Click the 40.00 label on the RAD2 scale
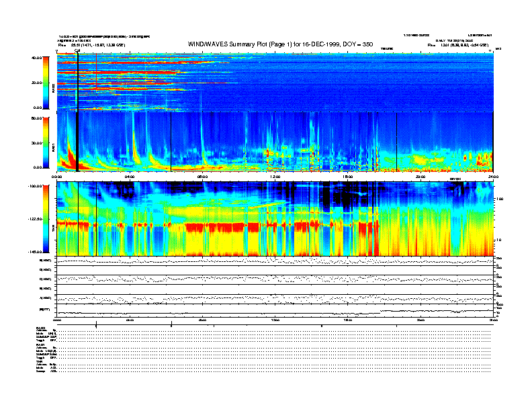Screen dimensions: 532x411 [x=36, y=58]
